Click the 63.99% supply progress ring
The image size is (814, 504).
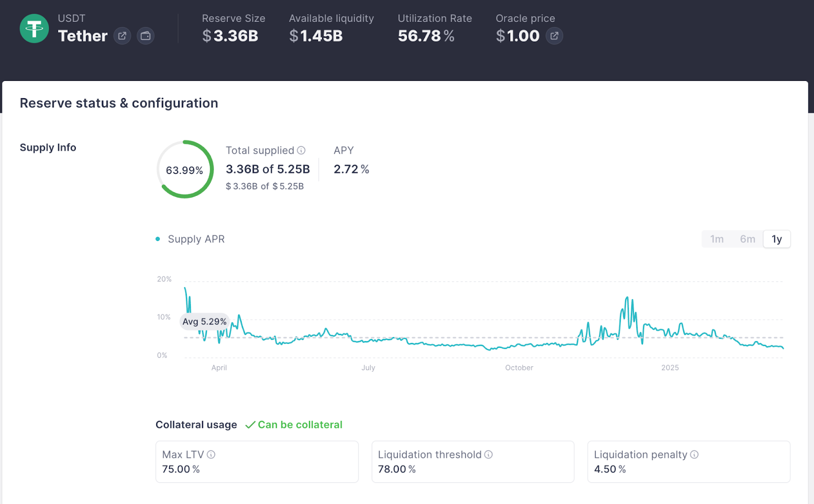(x=185, y=169)
